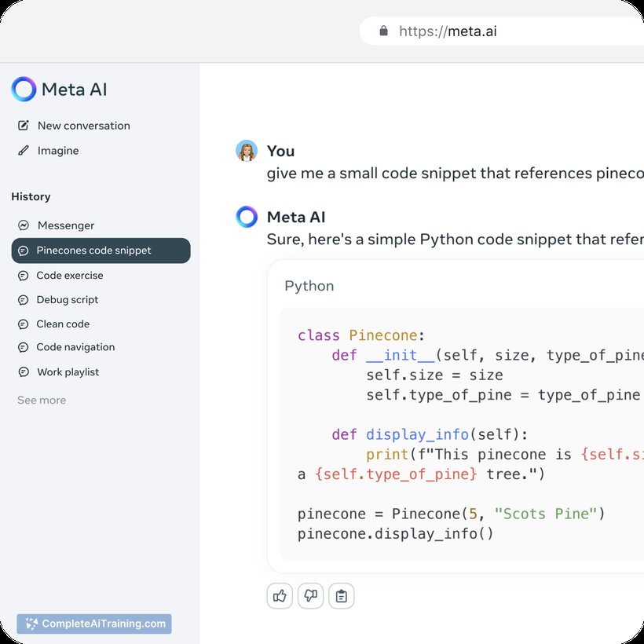Click the thumbs down feedback button
Screen dimensions: 644x644
[310, 595]
